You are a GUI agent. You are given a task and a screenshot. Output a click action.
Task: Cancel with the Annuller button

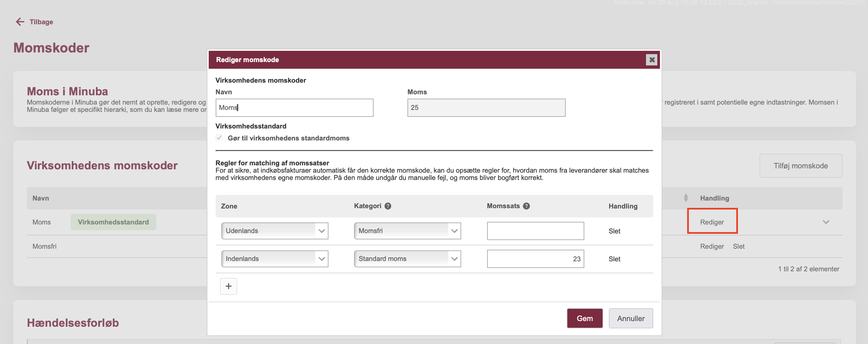coord(631,318)
